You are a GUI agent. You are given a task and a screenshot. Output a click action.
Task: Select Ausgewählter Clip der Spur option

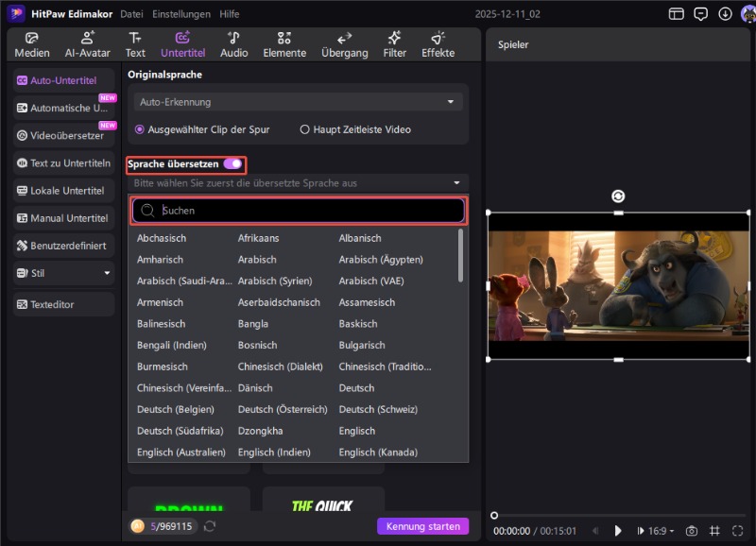(141, 129)
